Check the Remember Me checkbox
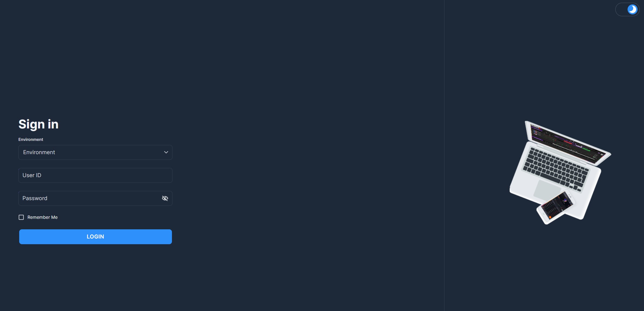The image size is (644, 311). [21, 217]
